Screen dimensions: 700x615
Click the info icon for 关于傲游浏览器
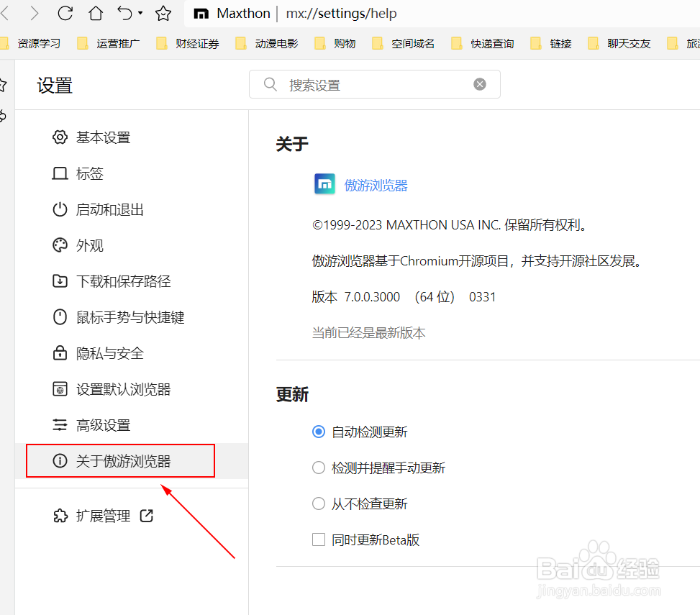click(60, 460)
